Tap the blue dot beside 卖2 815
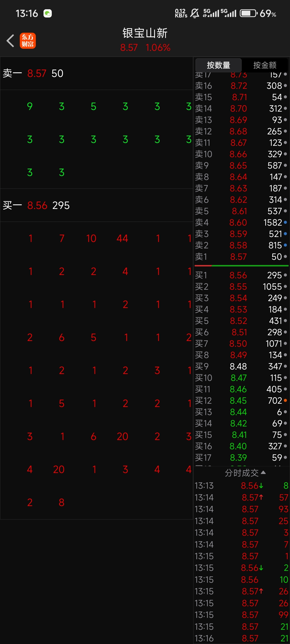The height and width of the screenshot is (644, 290). tap(285, 245)
